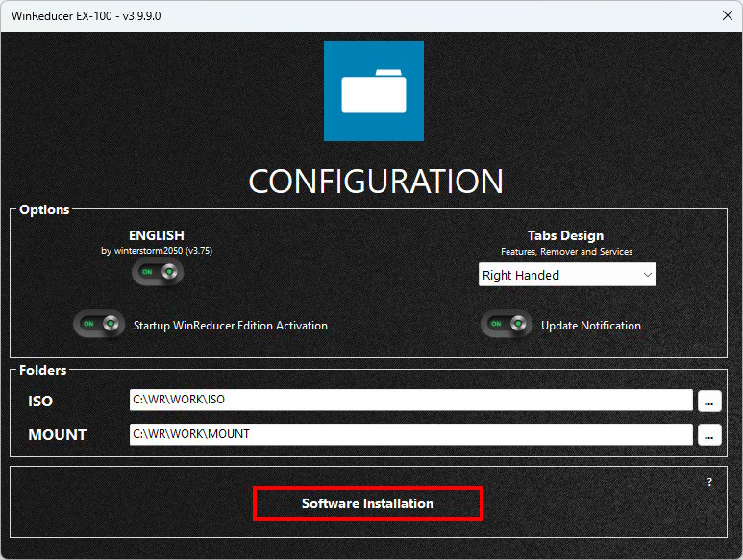The image size is (743, 560).
Task: Click the MOUNT folder path field
Action: tap(410, 434)
